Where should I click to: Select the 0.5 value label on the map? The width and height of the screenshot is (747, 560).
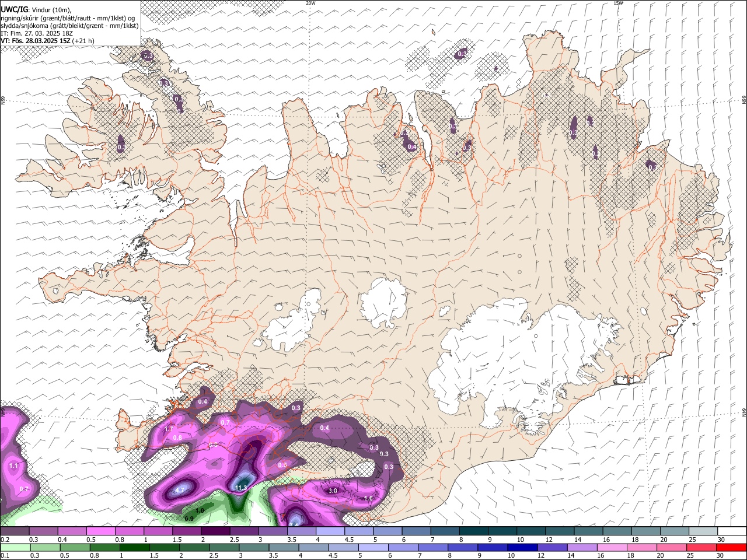[282, 465]
